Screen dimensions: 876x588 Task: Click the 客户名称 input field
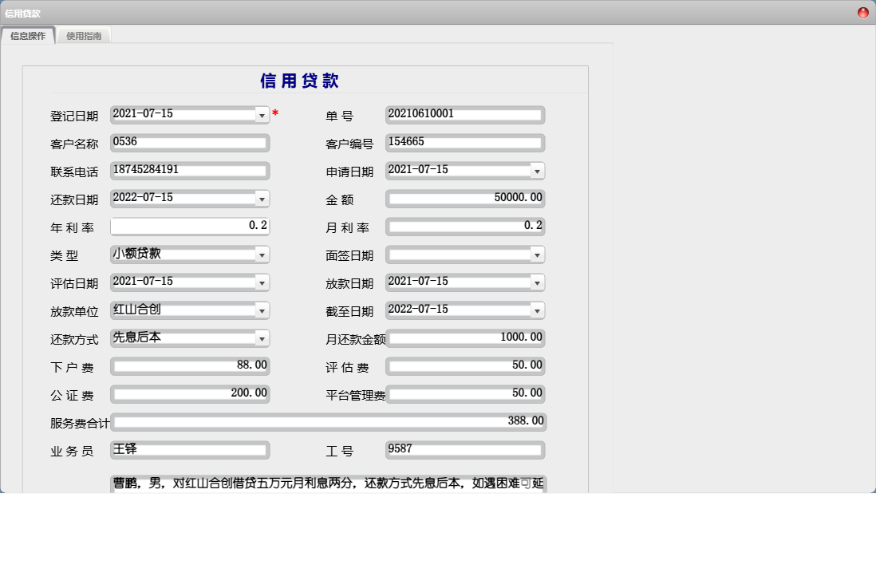[189, 143]
